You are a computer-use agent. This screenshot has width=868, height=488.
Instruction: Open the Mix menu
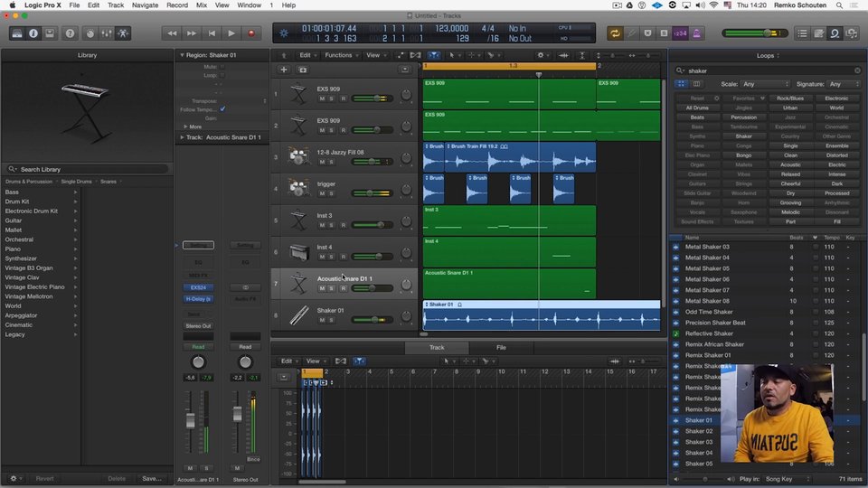click(202, 5)
